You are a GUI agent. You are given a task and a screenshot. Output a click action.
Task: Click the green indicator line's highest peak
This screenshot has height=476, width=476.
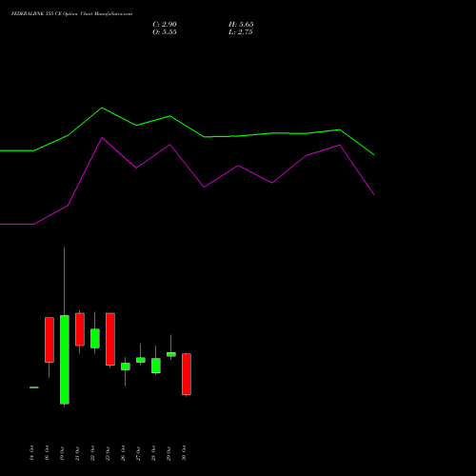[x=102, y=108]
